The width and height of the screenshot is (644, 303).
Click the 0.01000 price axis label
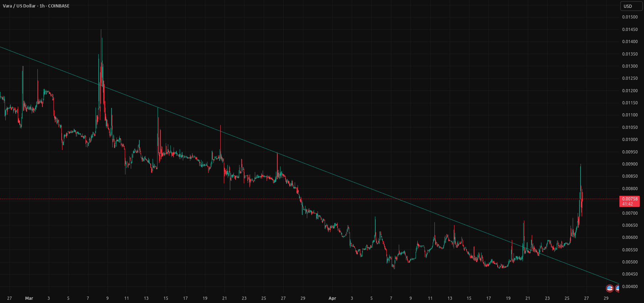click(630, 140)
